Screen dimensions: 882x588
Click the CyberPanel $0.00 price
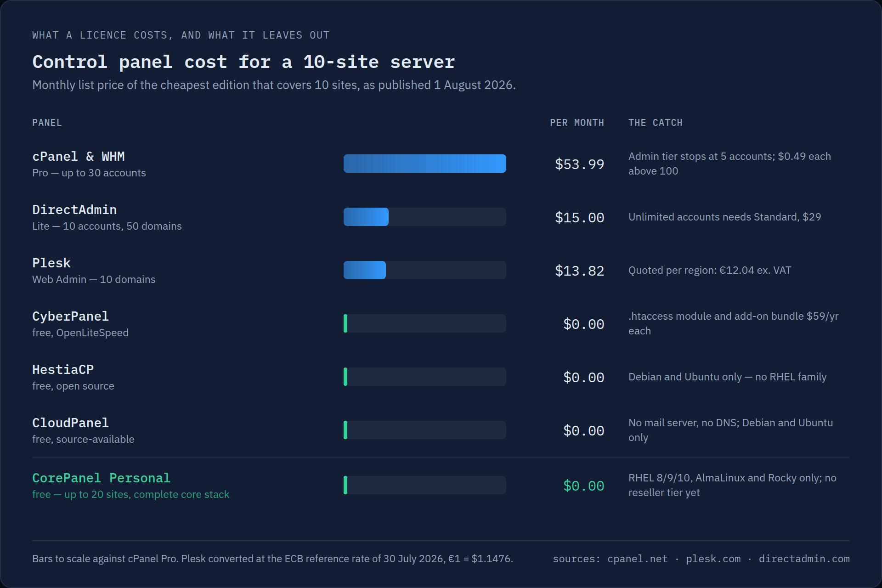pyautogui.click(x=583, y=324)
